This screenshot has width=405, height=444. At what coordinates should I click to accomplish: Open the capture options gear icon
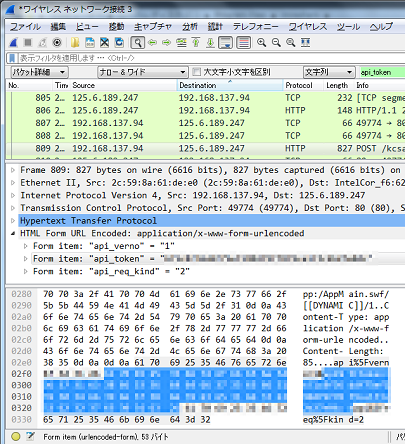(x=57, y=42)
